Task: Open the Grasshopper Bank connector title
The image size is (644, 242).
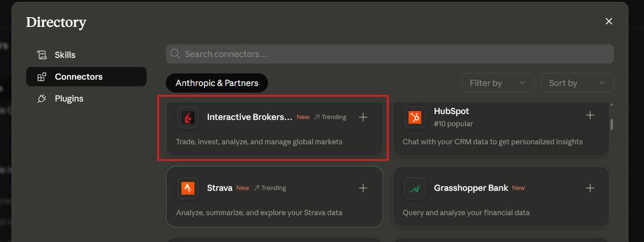Action: (471, 188)
